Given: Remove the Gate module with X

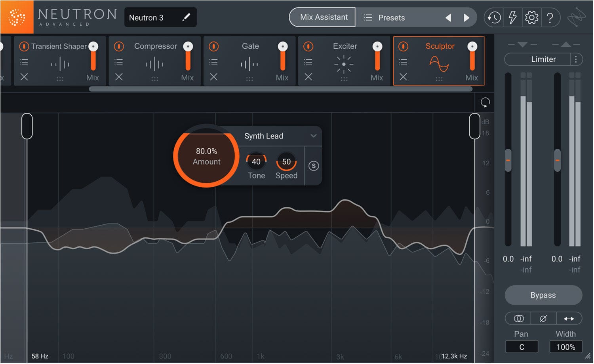Looking at the screenshot, I should pyautogui.click(x=213, y=77).
